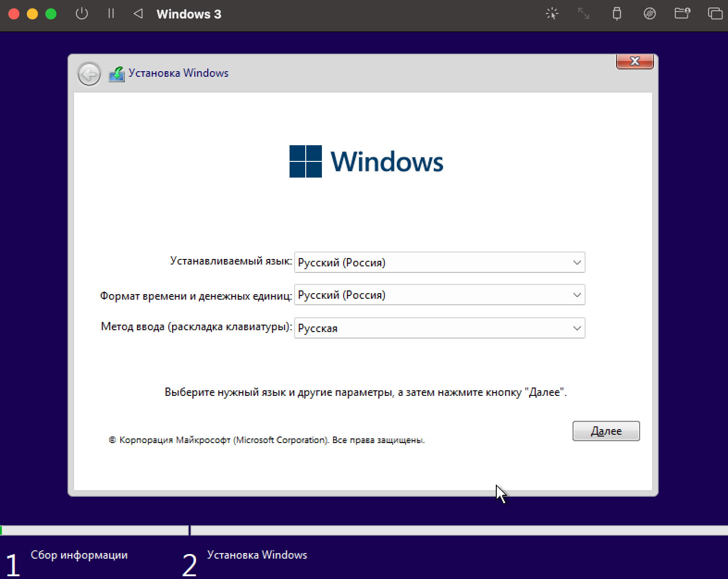The image size is (728, 579).
Task: Close the Windows setup dialog
Action: point(635,61)
